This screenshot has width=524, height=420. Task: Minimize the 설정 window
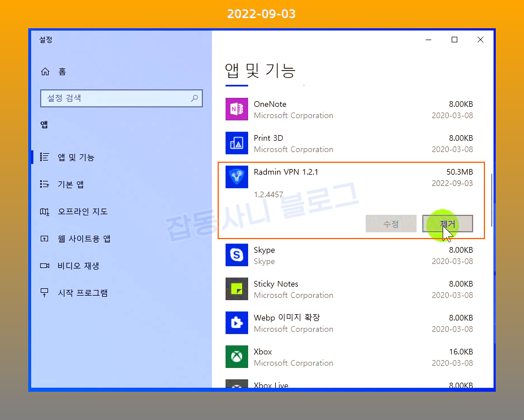tap(428, 40)
